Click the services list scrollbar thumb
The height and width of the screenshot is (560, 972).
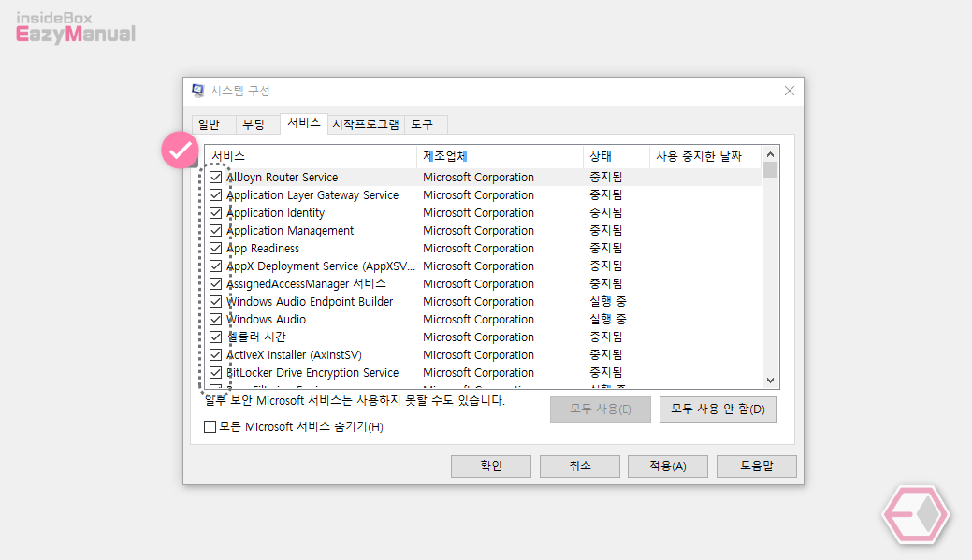(x=770, y=170)
